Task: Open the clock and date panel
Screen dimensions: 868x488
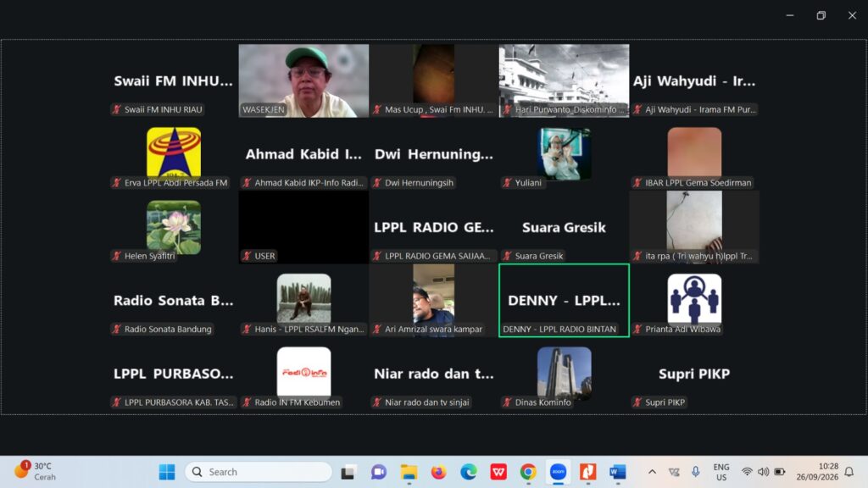Action: [x=817, y=472]
